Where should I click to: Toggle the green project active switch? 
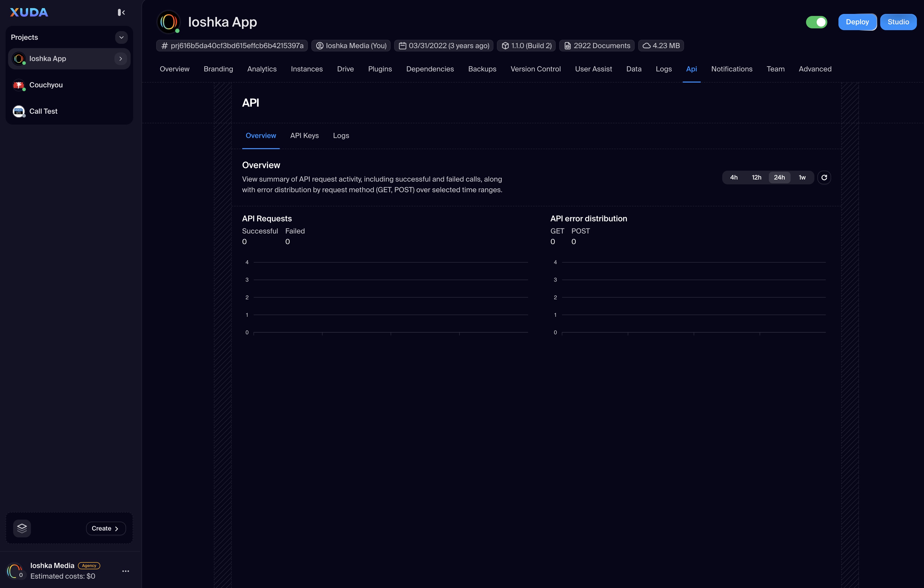coord(816,22)
